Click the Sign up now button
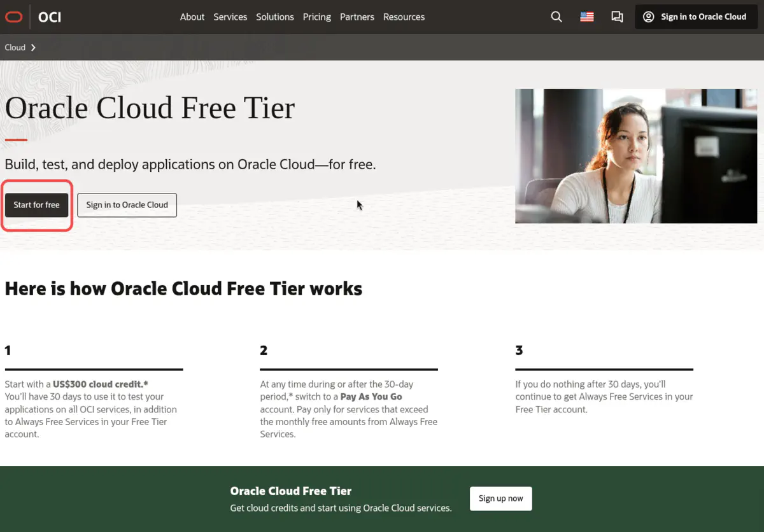The height and width of the screenshot is (532, 764). click(x=501, y=498)
